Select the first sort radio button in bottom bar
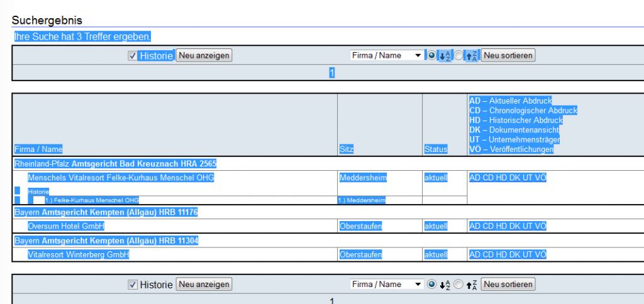Image resolution: width=644 pixels, height=304 pixels. click(x=431, y=285)
